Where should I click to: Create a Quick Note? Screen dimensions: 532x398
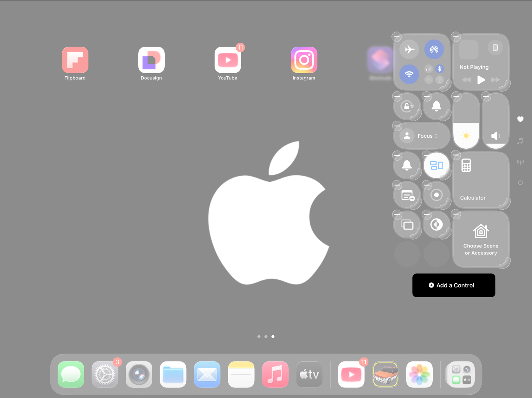[407, 195]
